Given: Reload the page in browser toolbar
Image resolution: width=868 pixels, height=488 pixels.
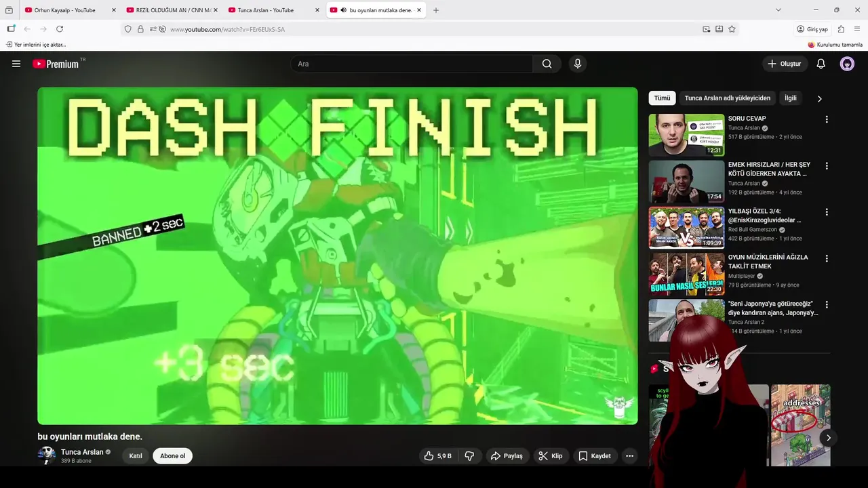Looking at the screenshot, I should 60,29.
